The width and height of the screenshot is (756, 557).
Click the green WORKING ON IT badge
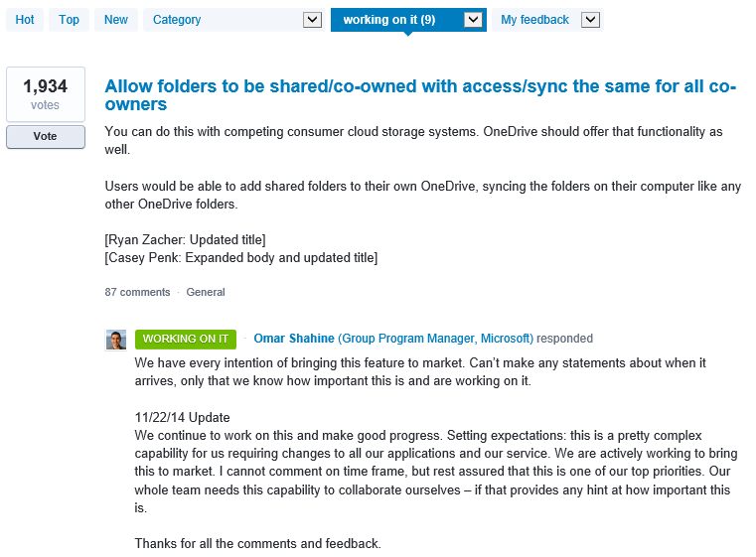[186, 339]
